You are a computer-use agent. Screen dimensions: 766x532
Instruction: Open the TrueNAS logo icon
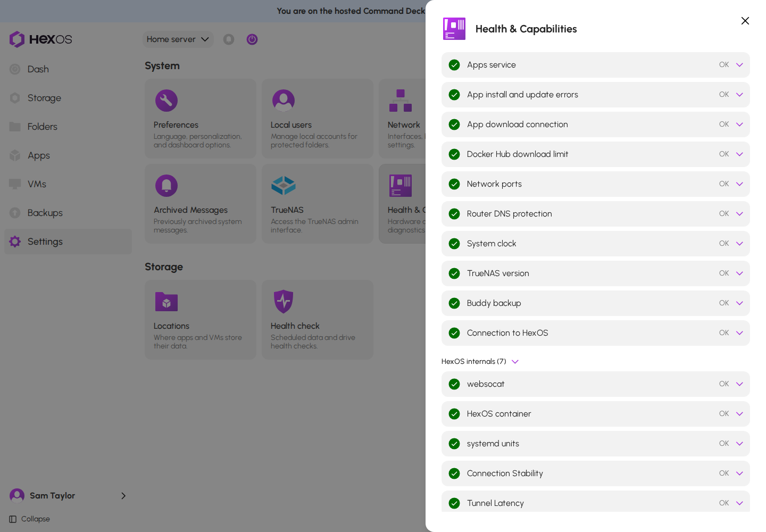[284, 186]
